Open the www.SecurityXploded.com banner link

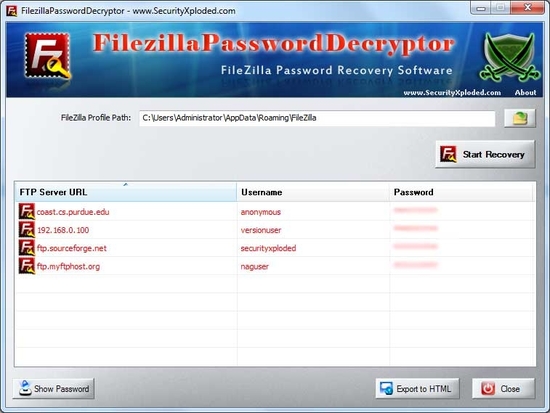click(x=452, y=93)
